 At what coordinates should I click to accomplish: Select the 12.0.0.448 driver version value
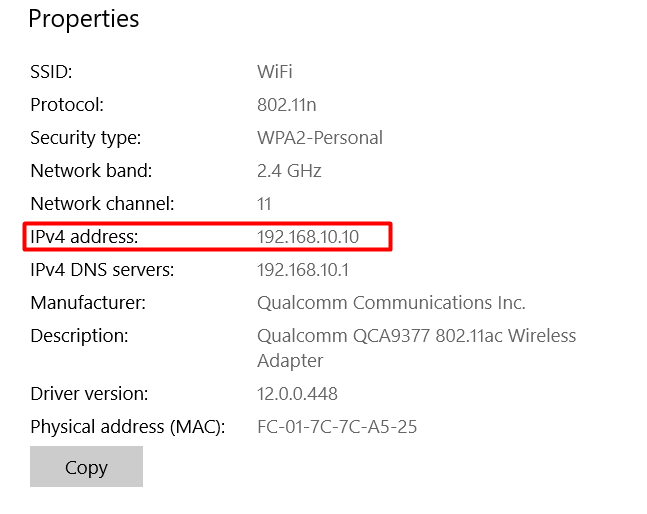299,393
